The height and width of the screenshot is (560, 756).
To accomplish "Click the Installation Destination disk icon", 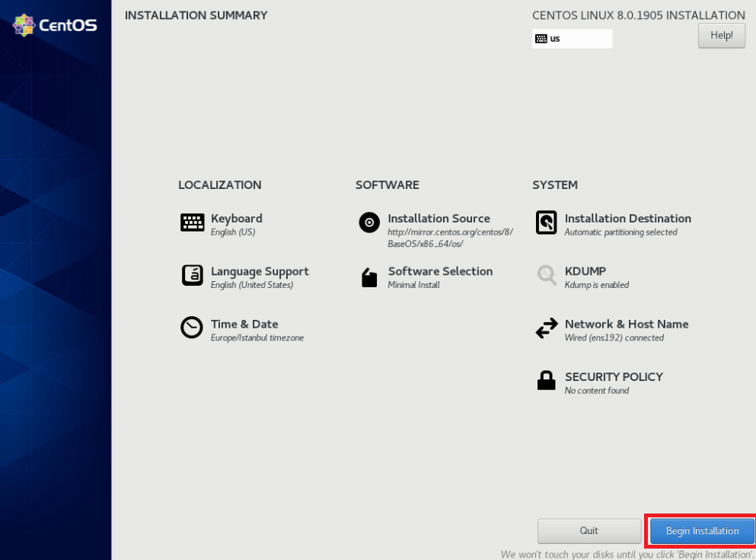I will [547, 222].
